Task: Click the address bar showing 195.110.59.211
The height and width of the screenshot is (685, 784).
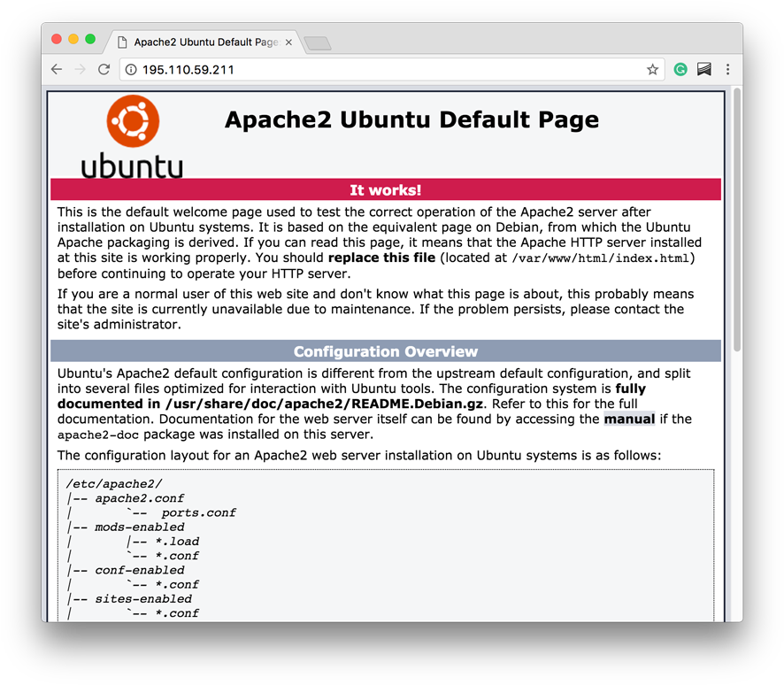Action: click(x=265, y=69)
